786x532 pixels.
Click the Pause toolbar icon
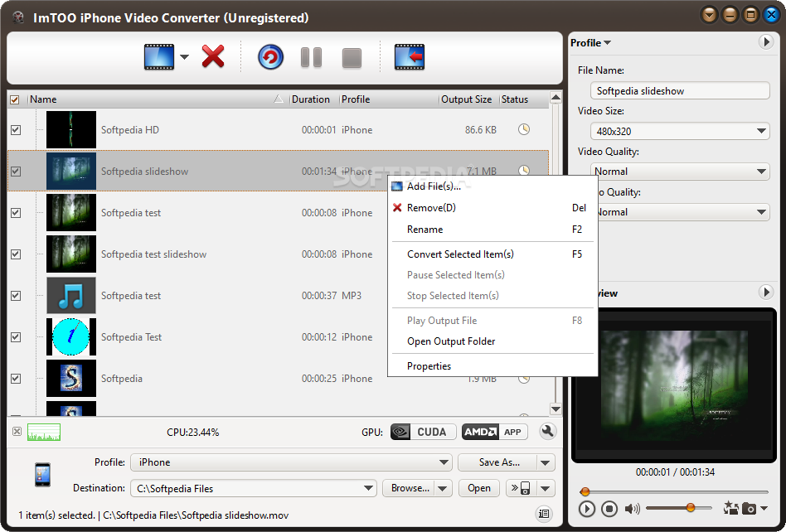coord(311,58)
